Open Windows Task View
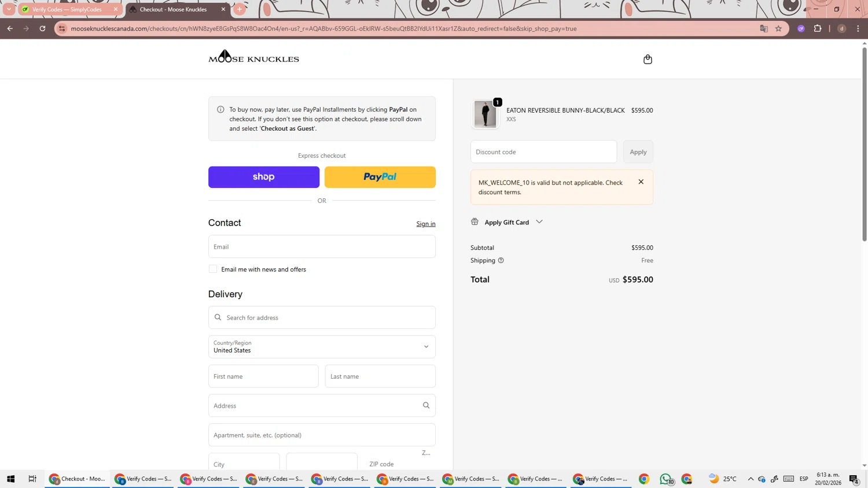 [32, 479]
